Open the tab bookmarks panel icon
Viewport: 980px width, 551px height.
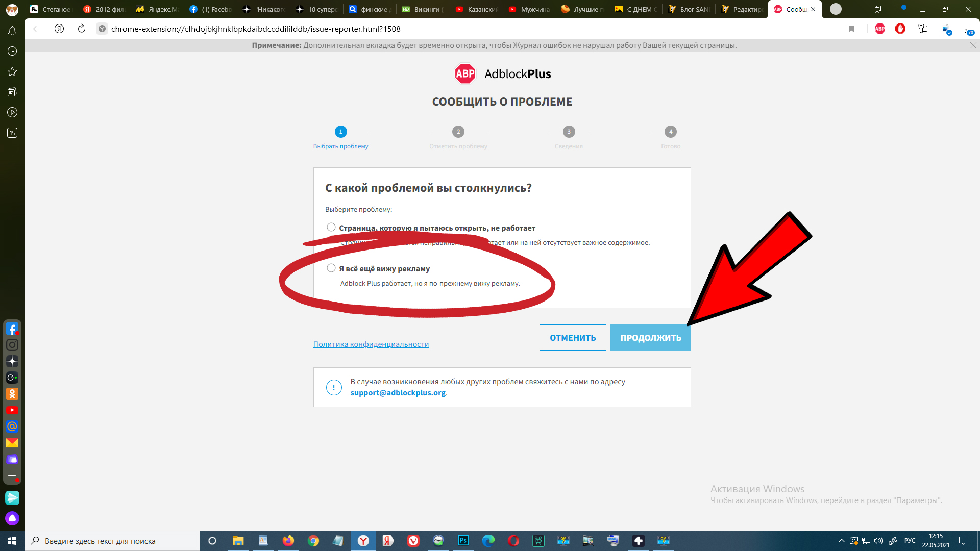[x=878, y=9]
